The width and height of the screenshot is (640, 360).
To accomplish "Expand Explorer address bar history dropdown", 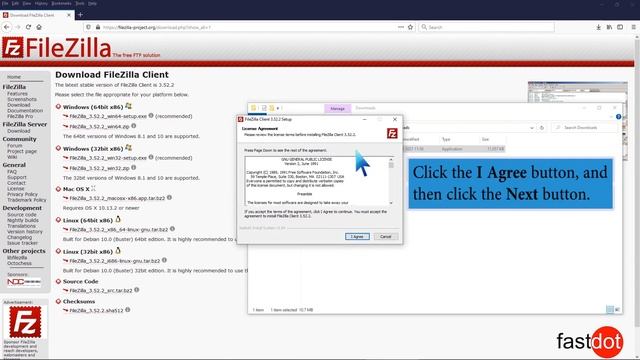I will click(x=531, y=128).
